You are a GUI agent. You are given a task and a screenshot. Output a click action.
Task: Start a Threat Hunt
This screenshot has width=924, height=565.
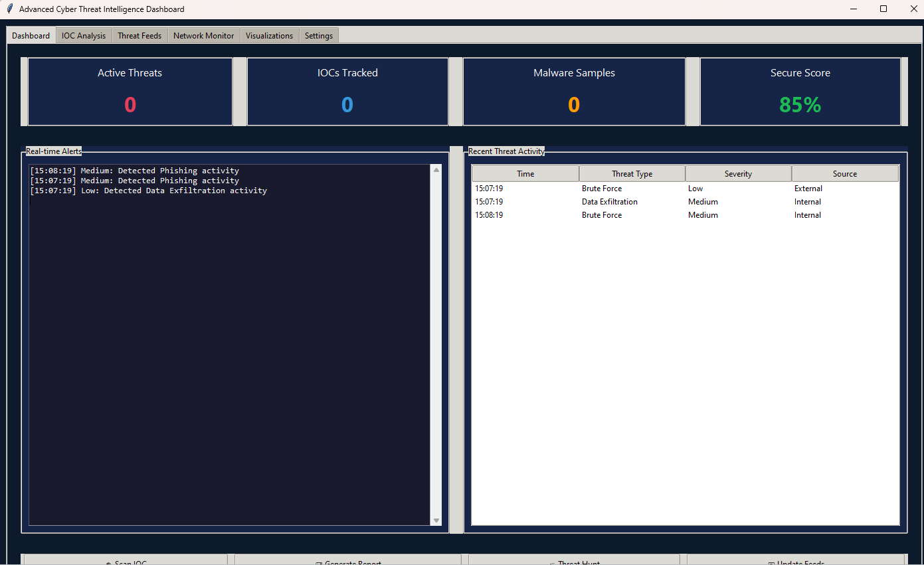click(574, 560)
